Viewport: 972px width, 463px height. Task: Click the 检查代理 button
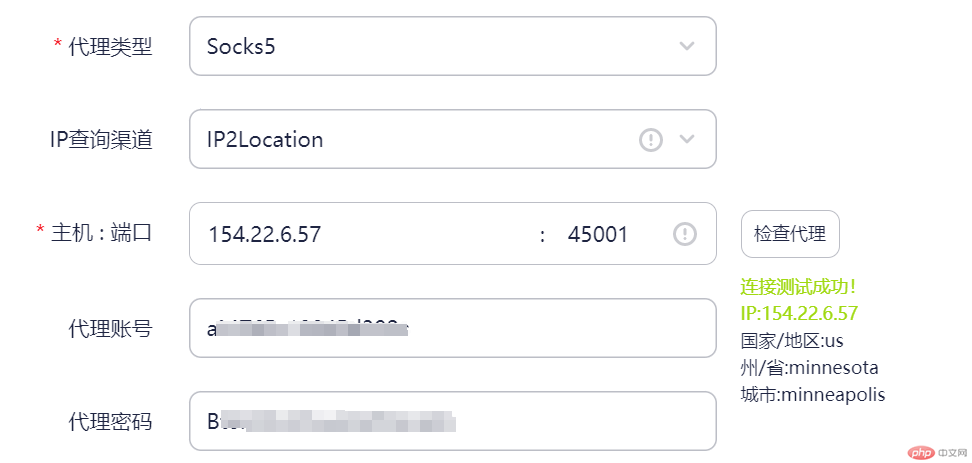790,234
